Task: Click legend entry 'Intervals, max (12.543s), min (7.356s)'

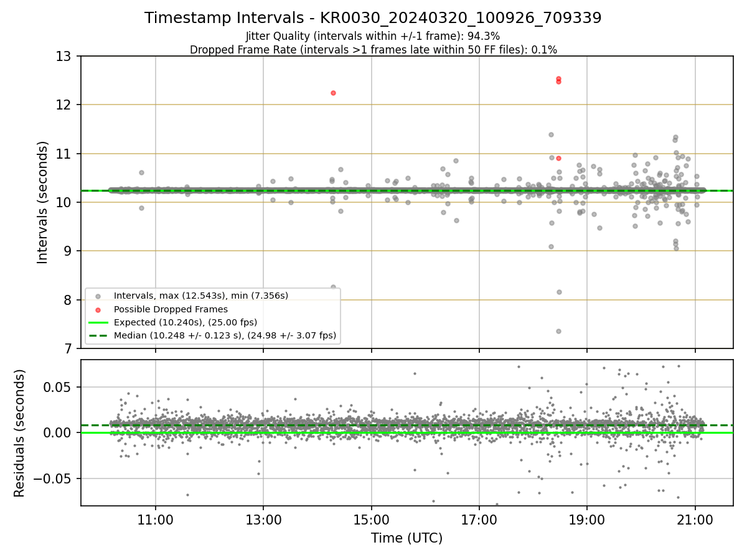Action: (201, 296)
